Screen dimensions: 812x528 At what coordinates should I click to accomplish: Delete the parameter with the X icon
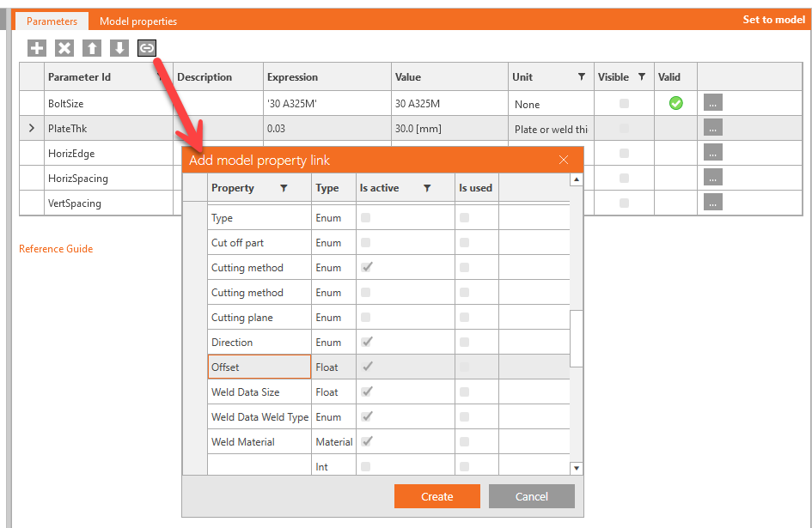pos(64,48)
